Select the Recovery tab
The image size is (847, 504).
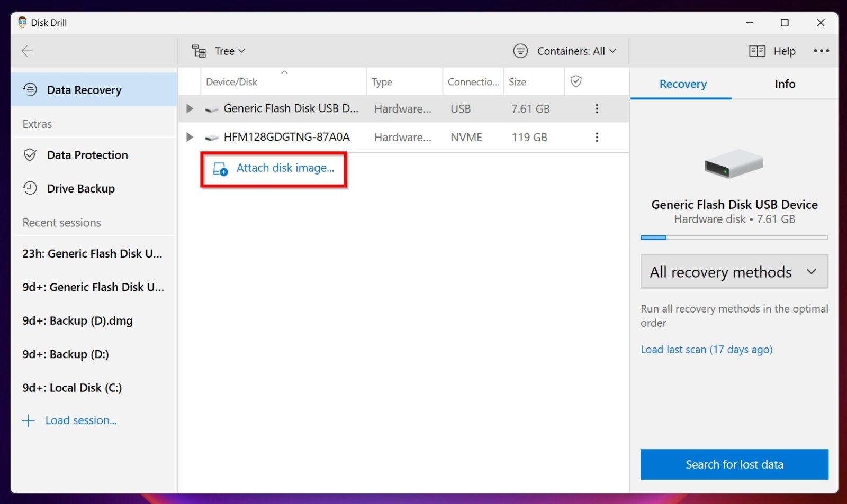click(x=682, y=84)
